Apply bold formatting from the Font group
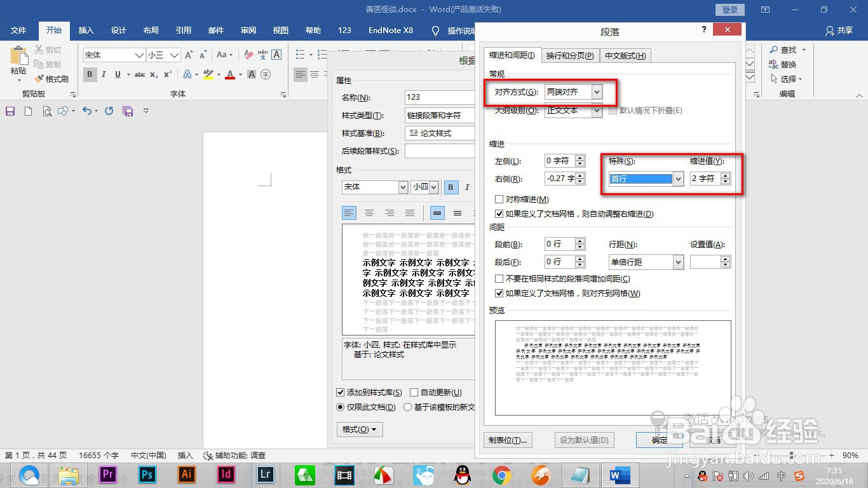The image size is (868, 488). pyautogui.click(x=90, y=74)
